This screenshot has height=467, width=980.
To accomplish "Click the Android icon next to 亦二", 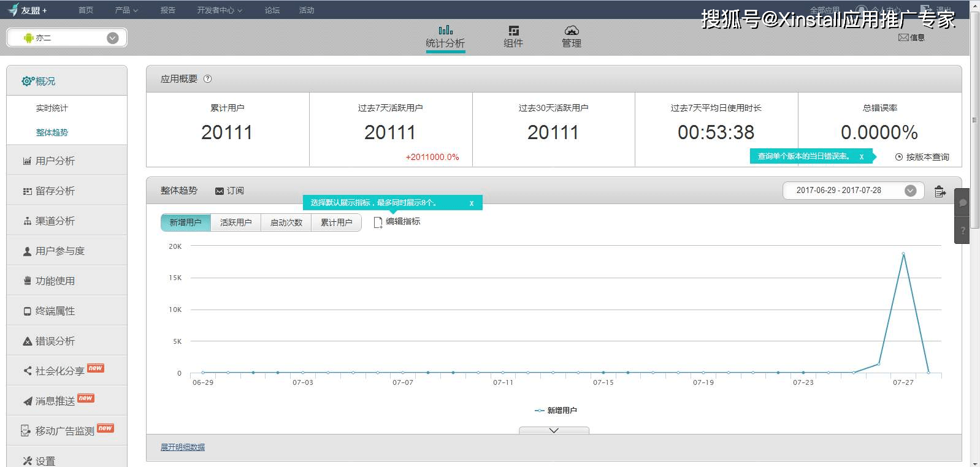I will [x=28, y=38].
